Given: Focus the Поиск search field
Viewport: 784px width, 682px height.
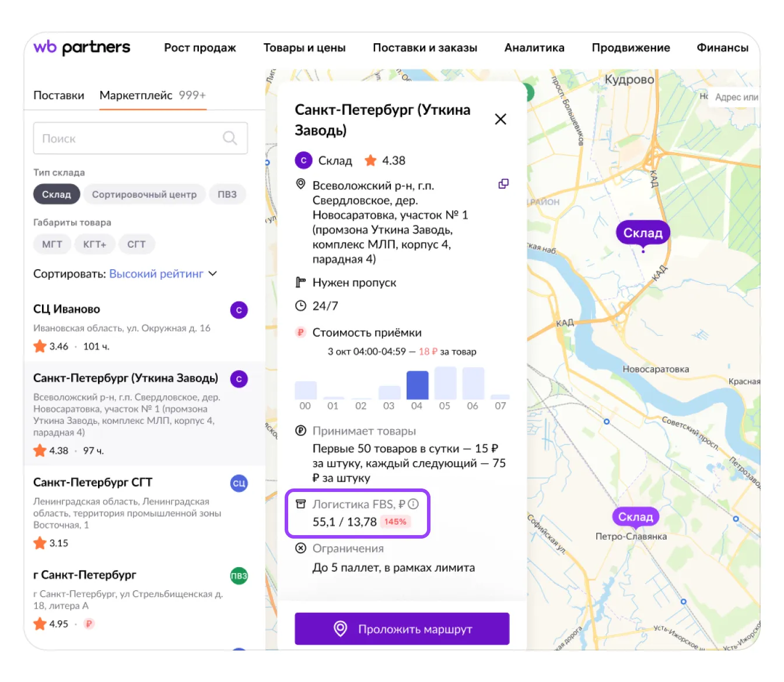Looking at the screenshot, I should (128, 139).
